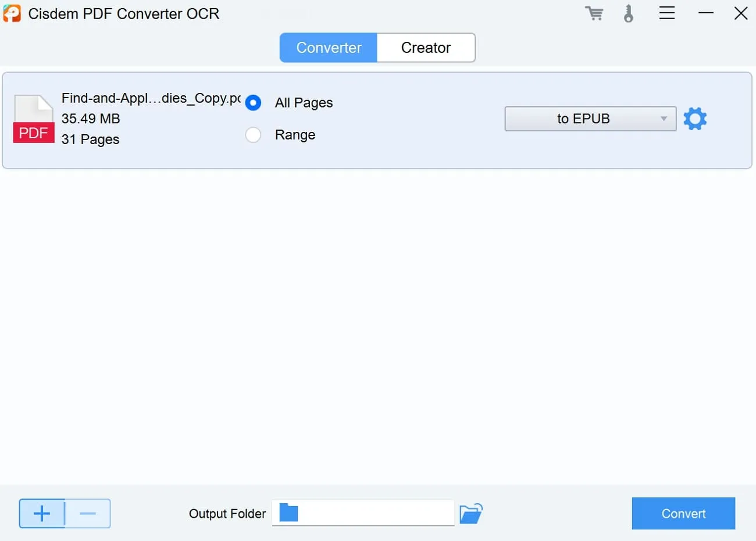
Task: Browse for output folder using open-folder icon
Action: (x=471, y=513)
